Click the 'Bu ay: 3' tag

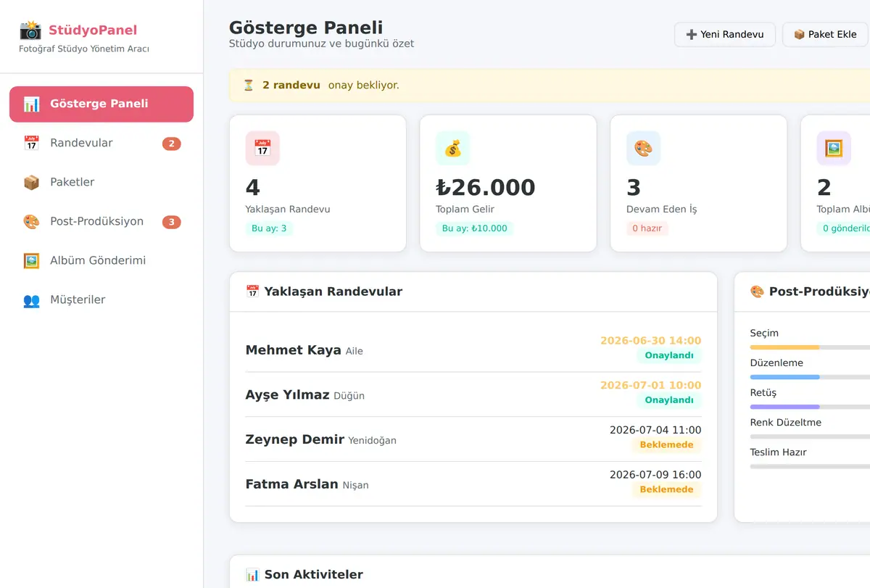pos(269,228)
